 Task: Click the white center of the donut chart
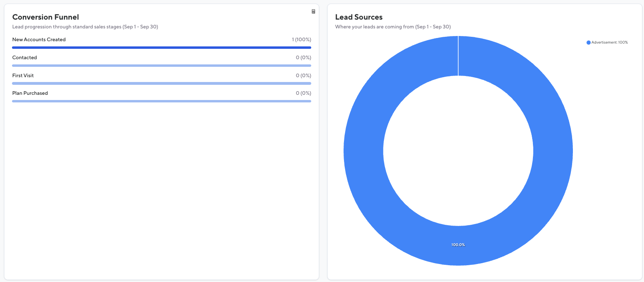point(458,151)
